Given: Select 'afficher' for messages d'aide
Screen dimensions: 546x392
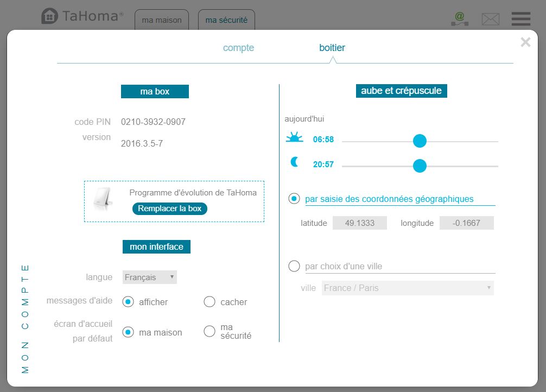Looking at the screenshot, I should (x=128, y=302).
